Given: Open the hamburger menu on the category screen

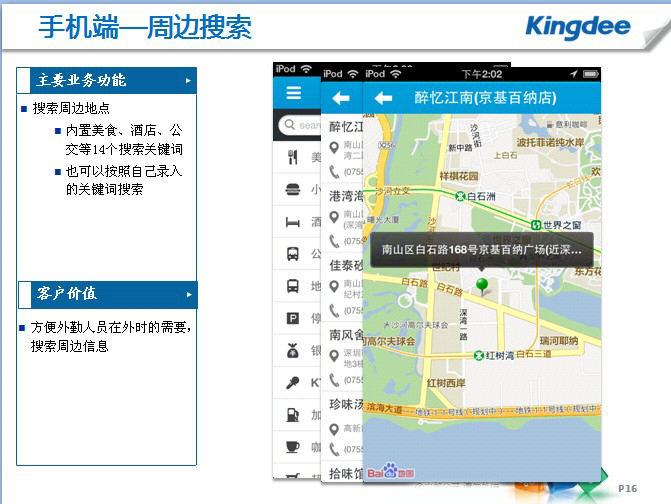Looking at the screenshot, I should pyautogui.click(x=294, y=93).
